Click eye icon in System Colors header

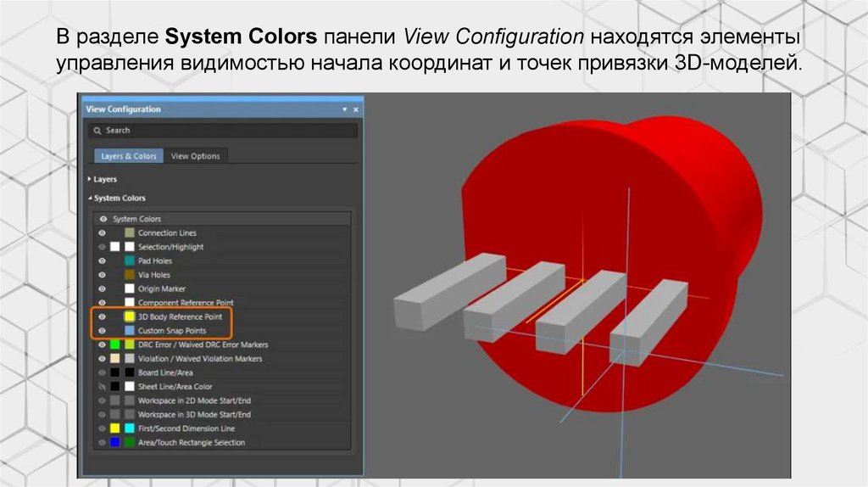tap(103, 219)
